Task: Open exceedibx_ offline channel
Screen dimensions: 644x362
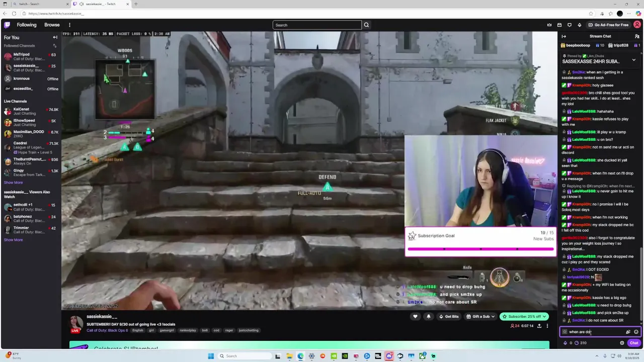Action: pyautogui.click(x=31, y=88)
